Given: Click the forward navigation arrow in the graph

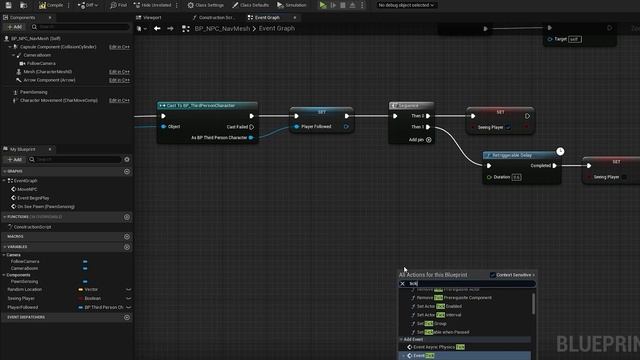Looking at the screenshot, I should pyautogui.click(x=170, y=29).
